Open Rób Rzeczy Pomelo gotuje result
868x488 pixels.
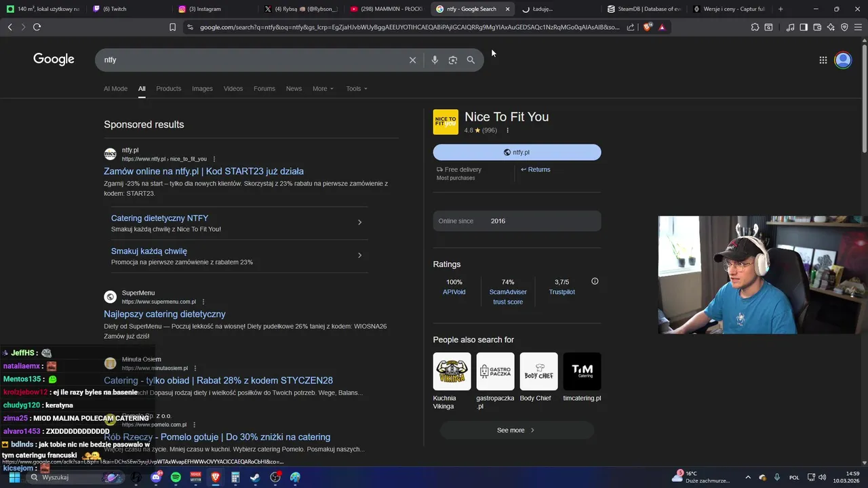[217, 437]
